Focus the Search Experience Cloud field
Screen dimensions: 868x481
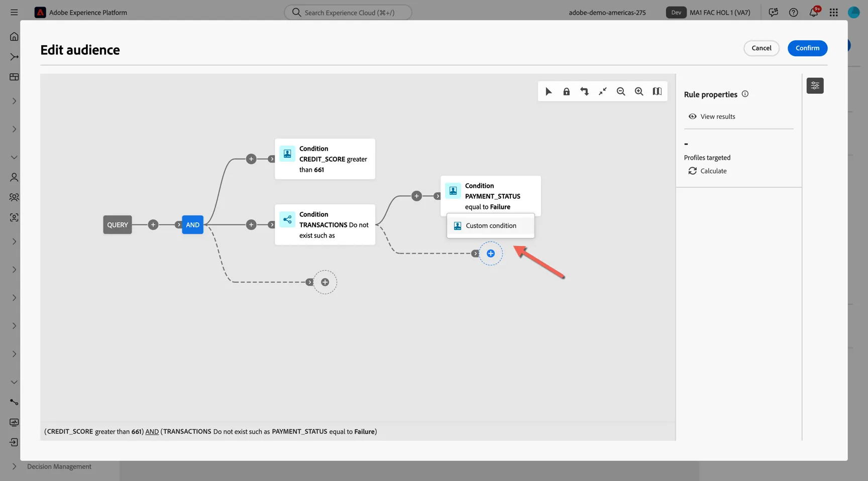coord(348,13)
